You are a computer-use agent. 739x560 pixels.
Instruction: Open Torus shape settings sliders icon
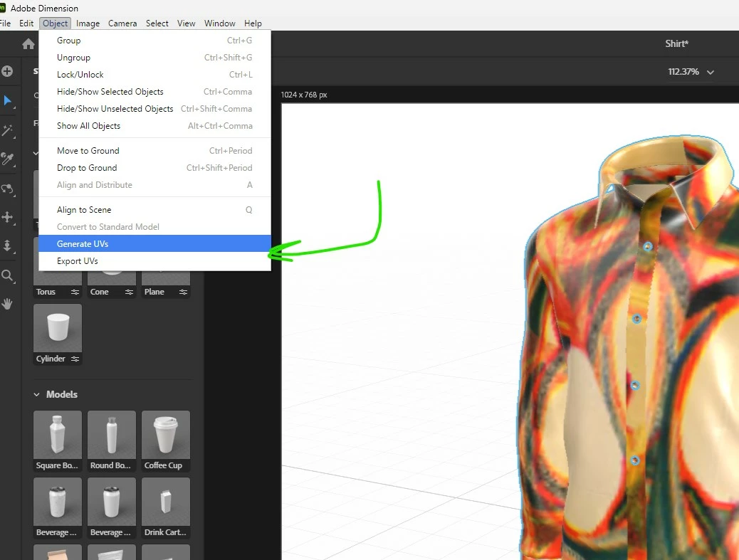point(75,292)
